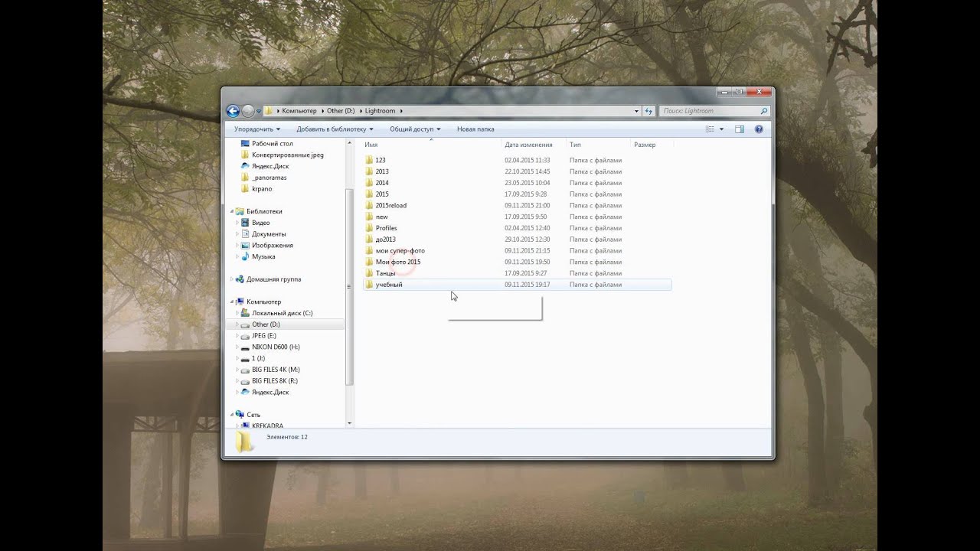Screen dimensions: 980x551
Task: Expand BIG FILES 4K (M:) drive
Action: (x=237, y=370)
